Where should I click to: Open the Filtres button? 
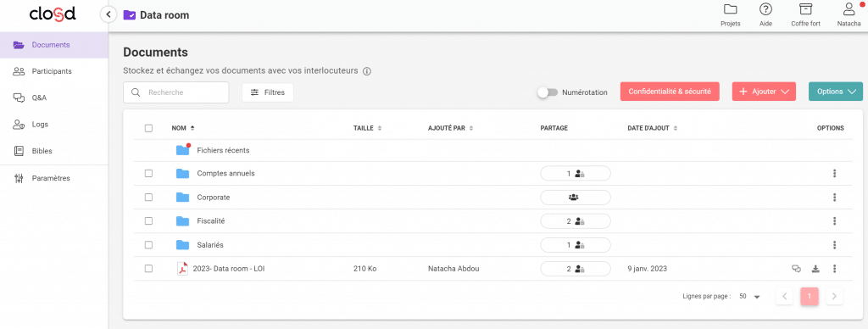point(267,92)
